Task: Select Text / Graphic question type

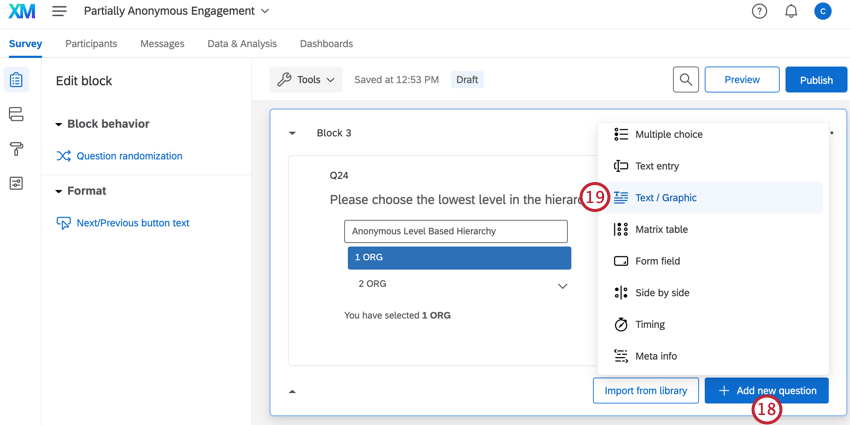Action: [x=666, y=198]
